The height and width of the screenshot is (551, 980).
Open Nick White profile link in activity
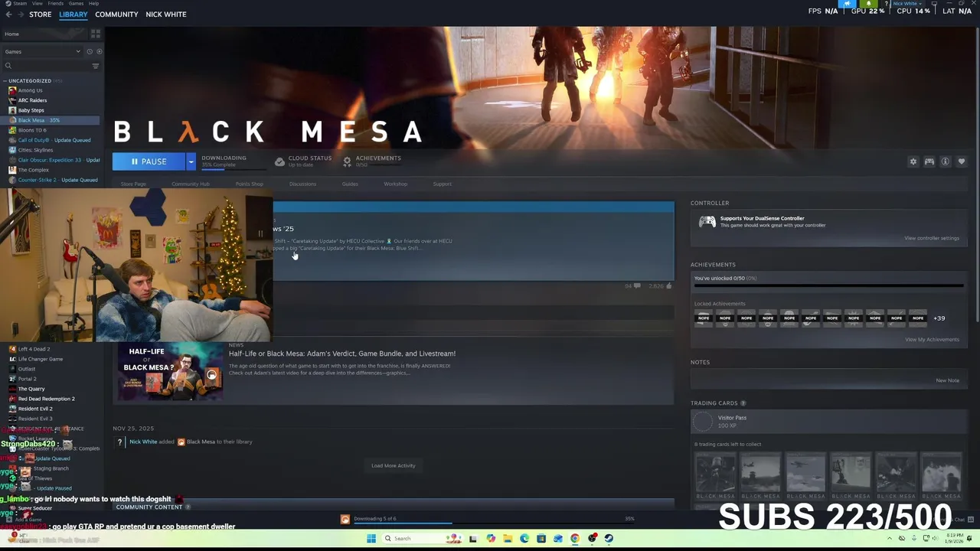pos(143,442)
